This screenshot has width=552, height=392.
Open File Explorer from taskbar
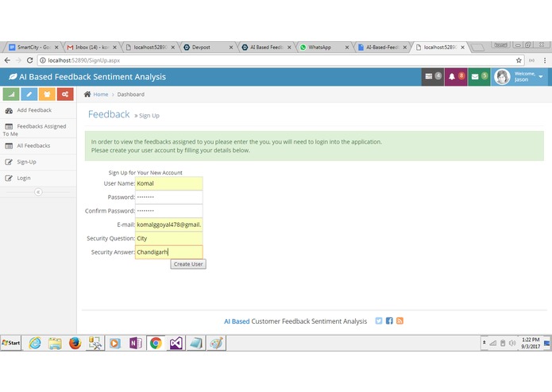click(55, 343)
